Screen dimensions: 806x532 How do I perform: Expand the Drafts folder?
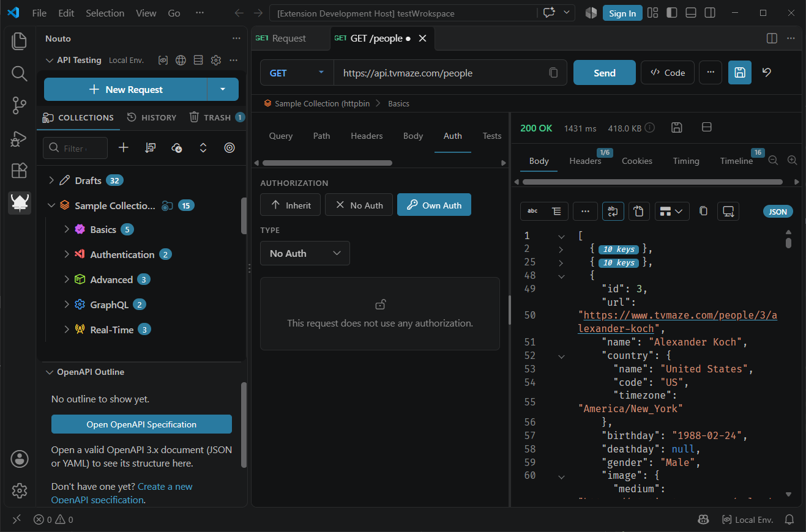click(x=52, y=180)
